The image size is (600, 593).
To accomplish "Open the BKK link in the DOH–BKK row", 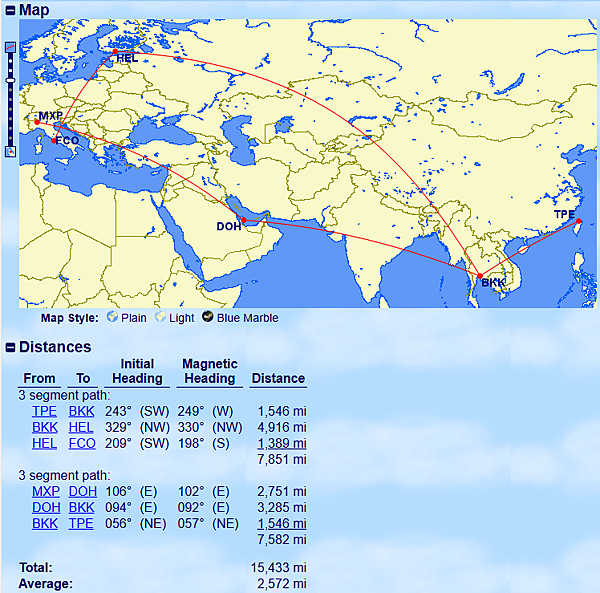I will (x=82, y=507).
